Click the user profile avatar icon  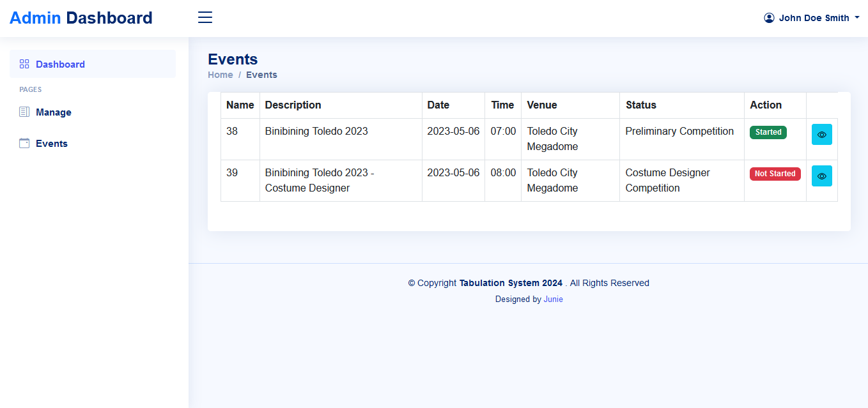(769, 18)
